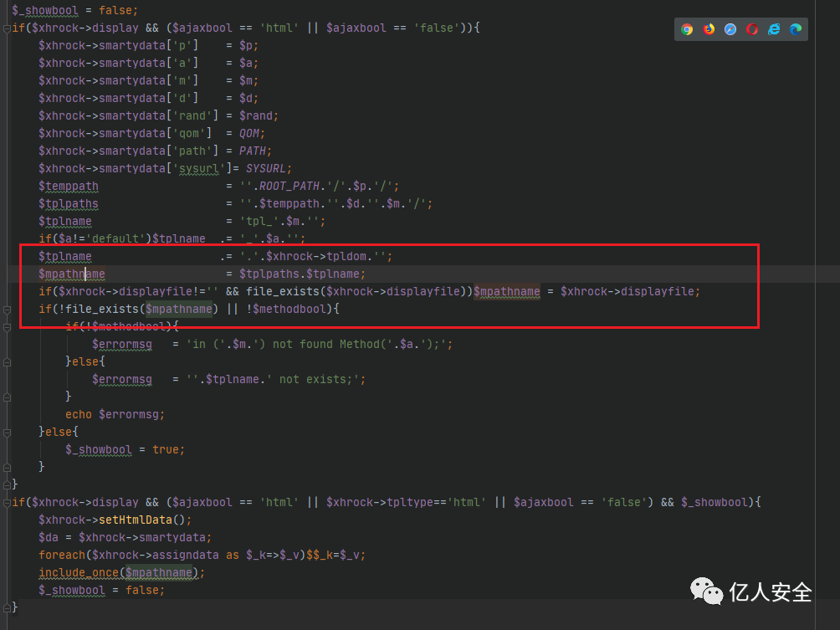Collapse fold at first if($xhrock->display line
840x630 pixels.
click(x=7, y=28)
